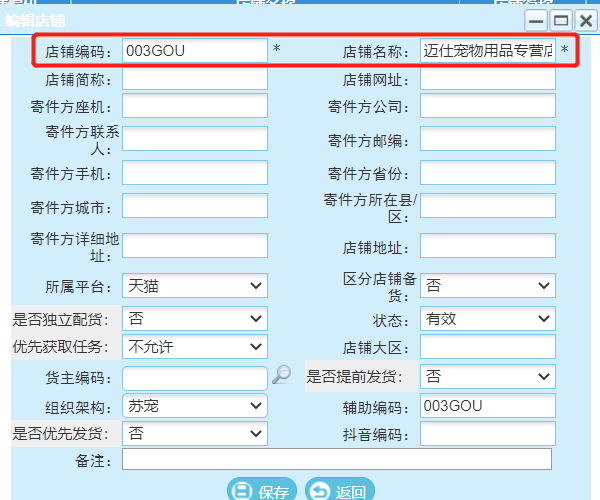Click the 备注 remarks input field
The height and width of the screenshot is (500, 600).
tap(337, 459)
